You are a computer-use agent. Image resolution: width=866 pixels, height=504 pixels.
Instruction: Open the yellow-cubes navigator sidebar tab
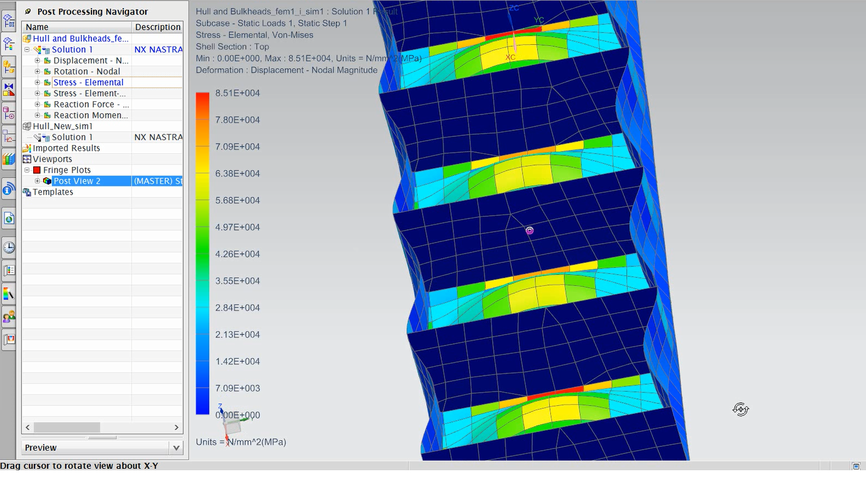pos(9,66)
